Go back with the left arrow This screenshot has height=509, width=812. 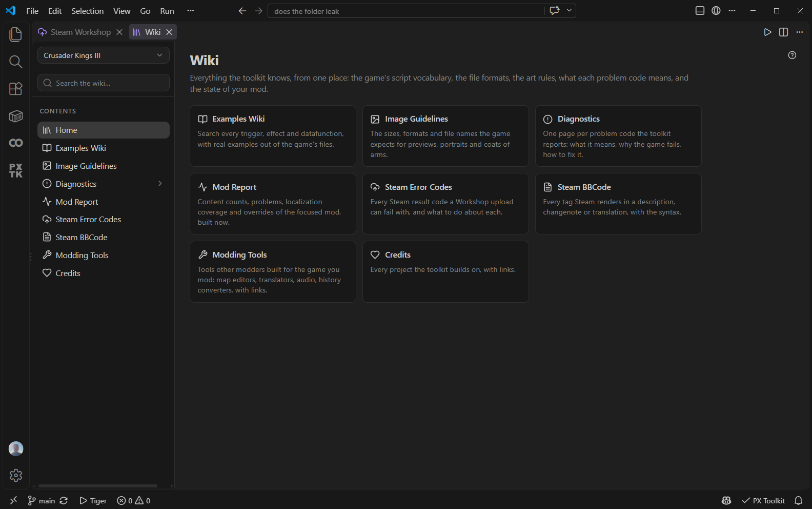coord(242,11)
